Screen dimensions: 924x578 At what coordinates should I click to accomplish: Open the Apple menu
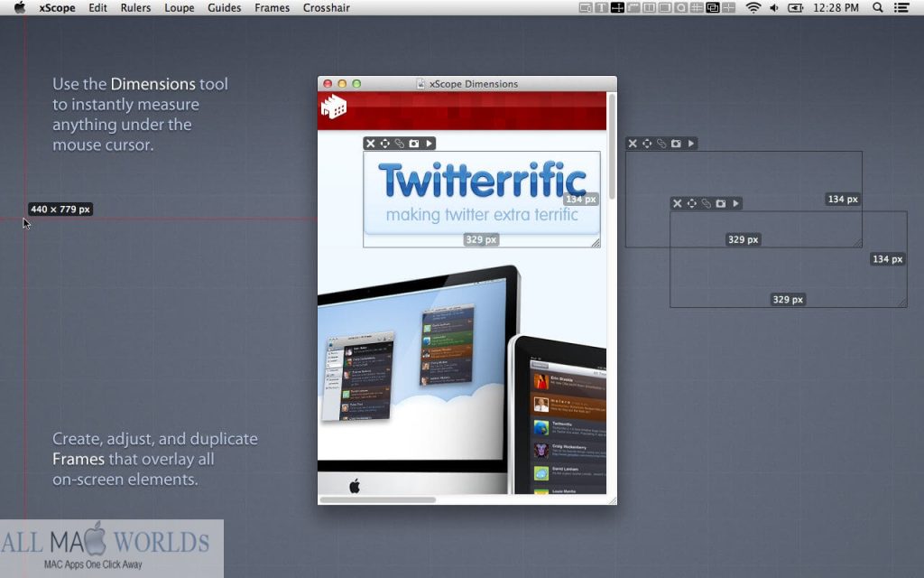pyautogui.click(x=20, y=7)
